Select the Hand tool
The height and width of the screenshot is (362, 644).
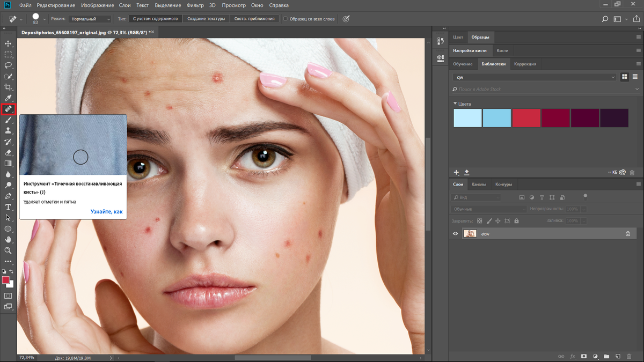tap(8, 240)
